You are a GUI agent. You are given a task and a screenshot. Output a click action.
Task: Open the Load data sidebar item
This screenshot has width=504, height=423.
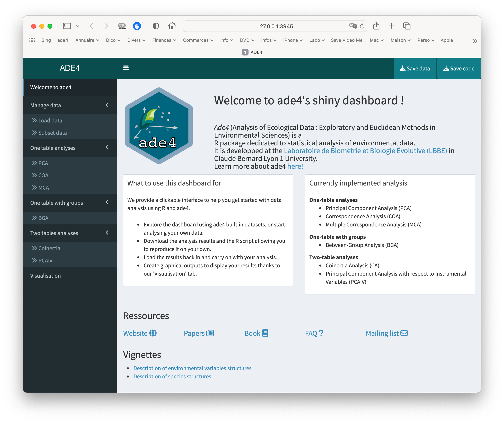(50, 121)
